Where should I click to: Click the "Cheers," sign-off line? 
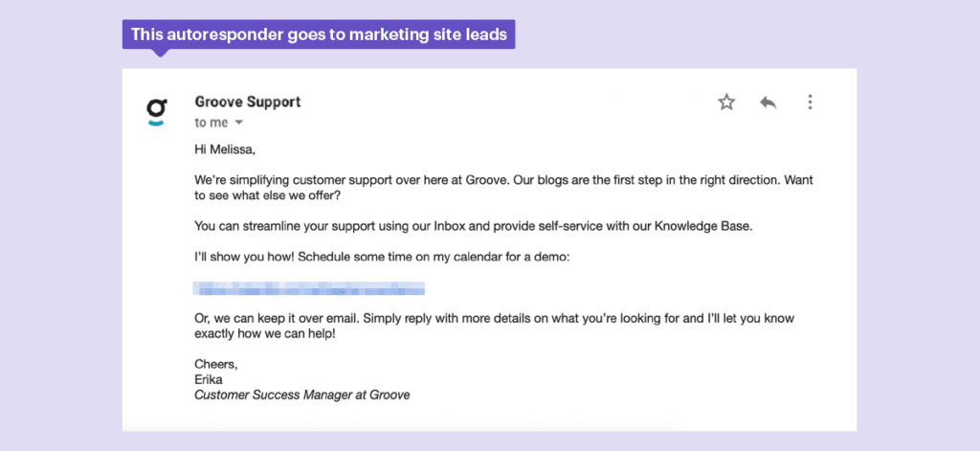215,364
